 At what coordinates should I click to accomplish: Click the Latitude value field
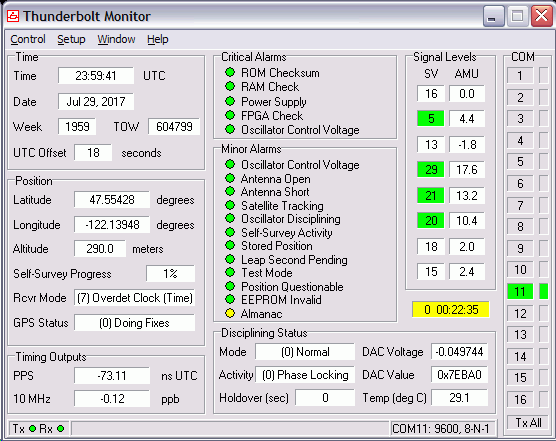(x=112, y=200)
